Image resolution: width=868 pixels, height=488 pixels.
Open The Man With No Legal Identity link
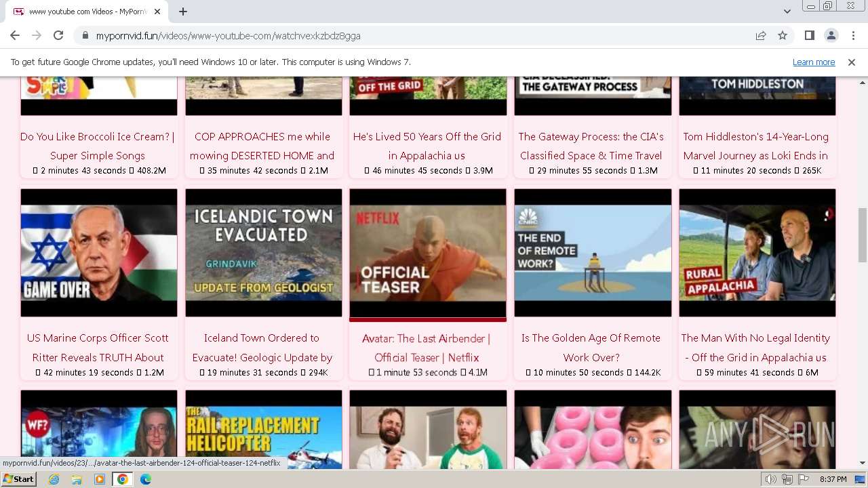pos(755,347)
